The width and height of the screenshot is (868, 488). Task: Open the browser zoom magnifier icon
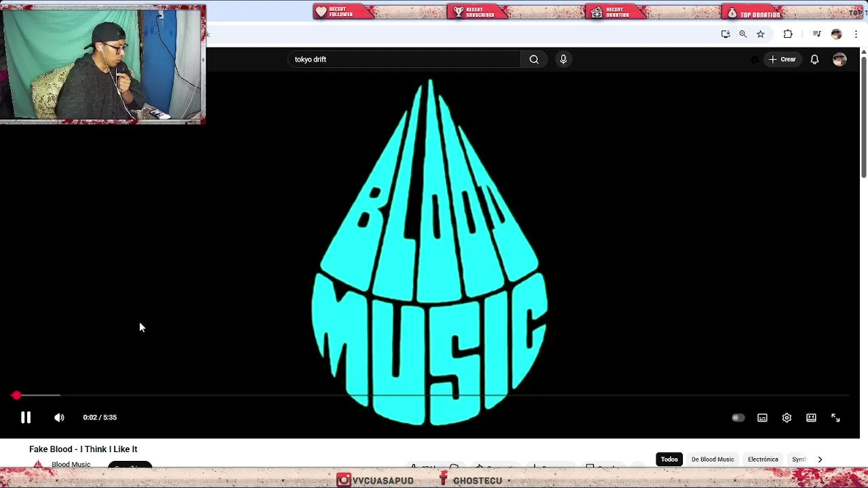pos(743,34)
